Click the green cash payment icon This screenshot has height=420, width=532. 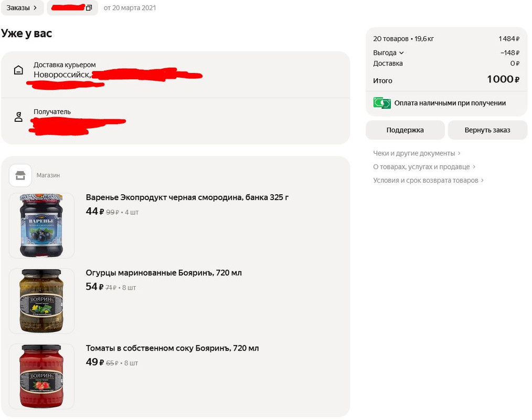coord(382,103)
